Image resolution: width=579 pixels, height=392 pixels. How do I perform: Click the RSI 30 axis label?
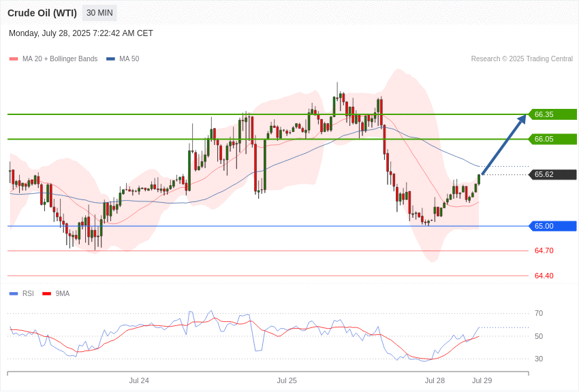coord(539,359)
